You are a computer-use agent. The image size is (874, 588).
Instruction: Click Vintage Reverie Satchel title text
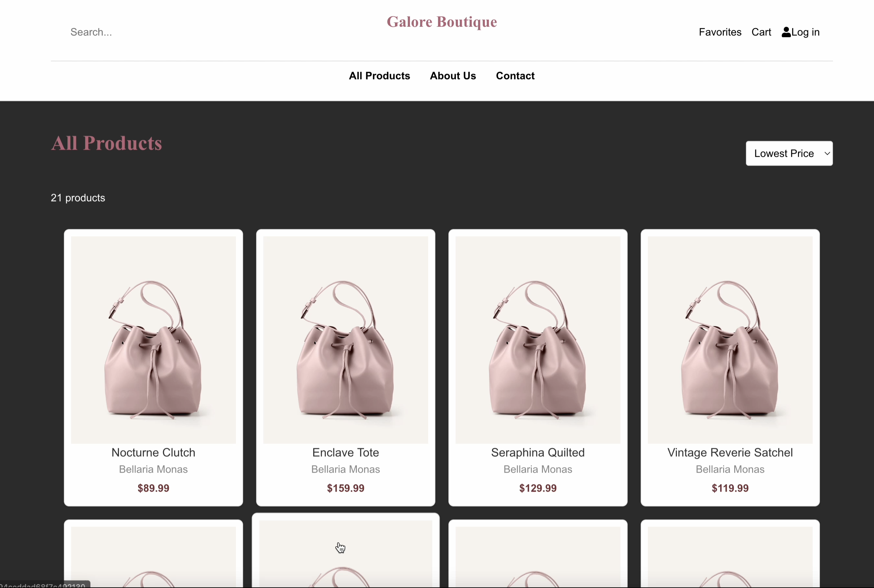click(730, 452)
